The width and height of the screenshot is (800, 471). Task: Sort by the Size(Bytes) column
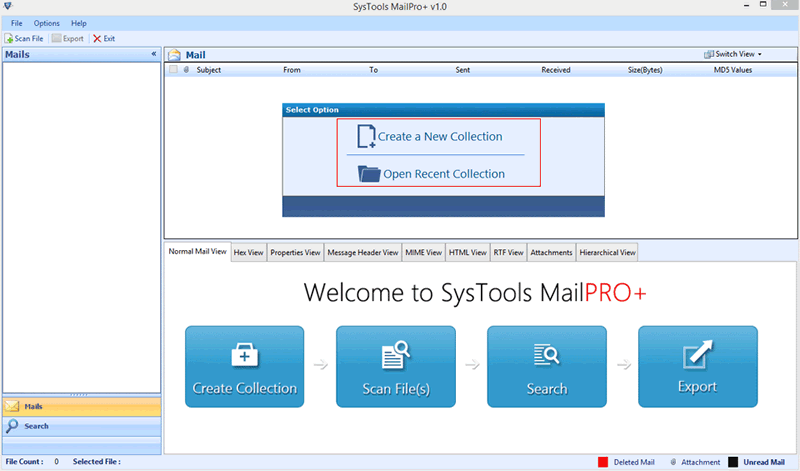[x=645, y=70]
